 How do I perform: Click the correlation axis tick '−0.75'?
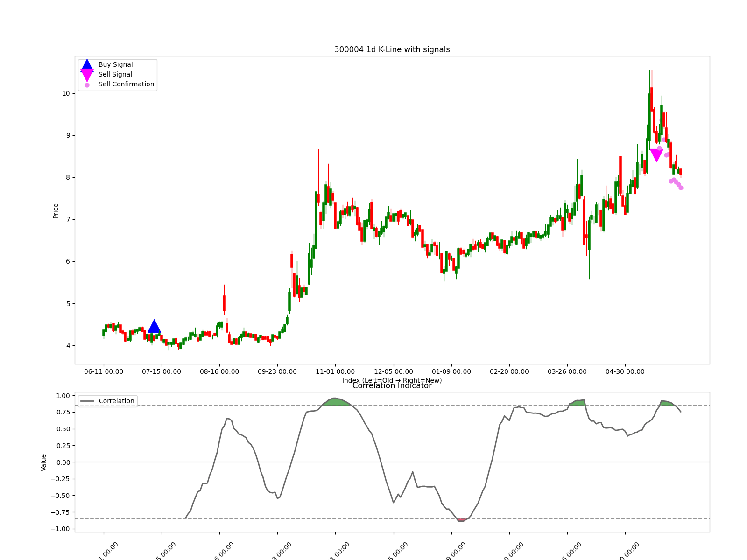[61, 512]
